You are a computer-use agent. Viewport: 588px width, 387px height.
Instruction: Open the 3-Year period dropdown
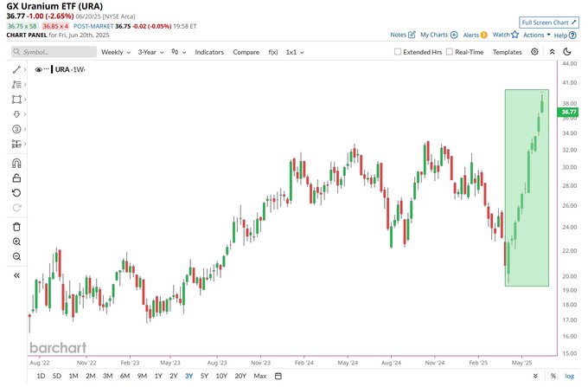(150, 52)
